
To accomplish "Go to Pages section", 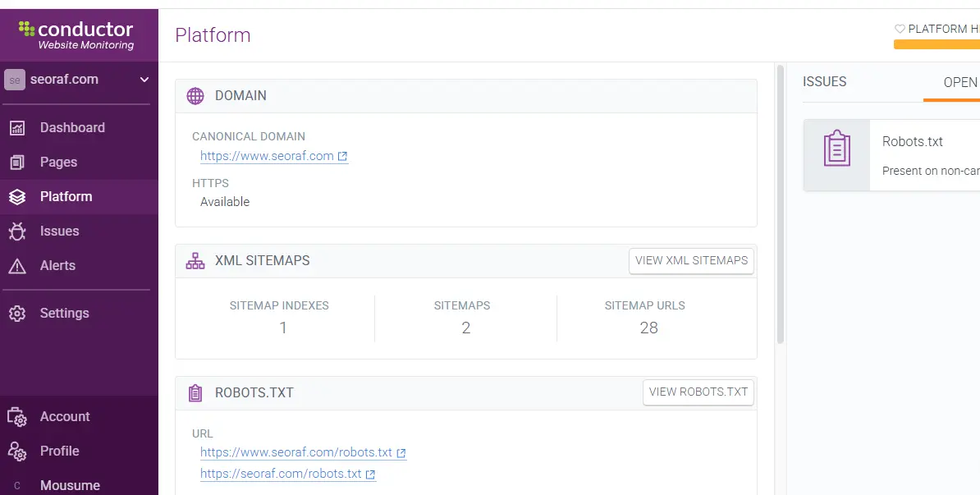I will [x=59, y=162].
